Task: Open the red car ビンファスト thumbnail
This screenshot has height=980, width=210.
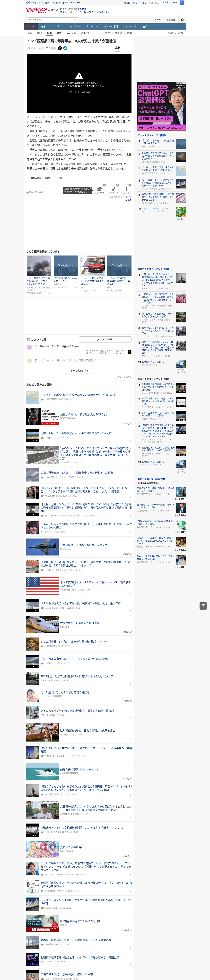Action: pyautogui.click(x=92, y=266)
